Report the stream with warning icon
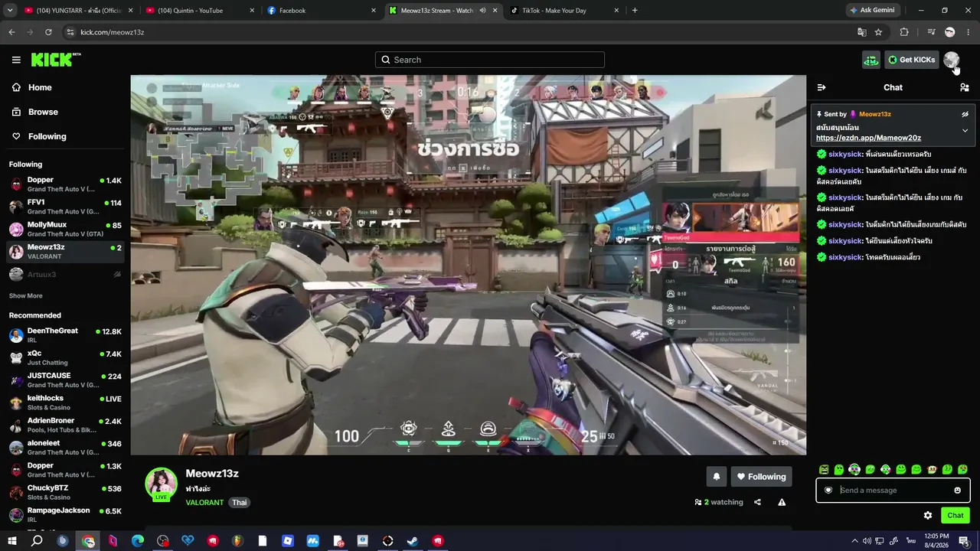 click(x=782, y=502)
